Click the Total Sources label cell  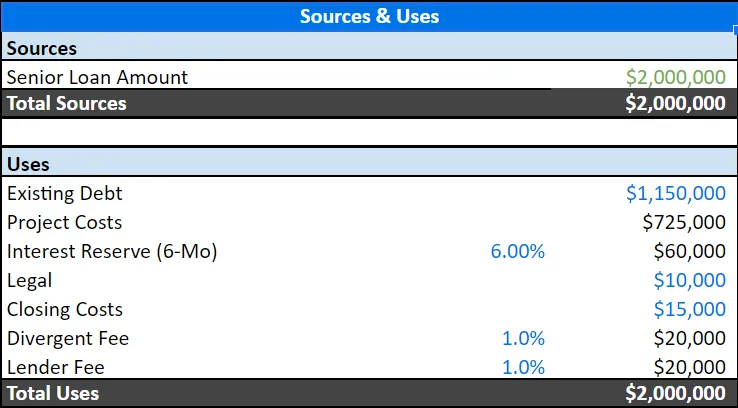pos(67,103)
